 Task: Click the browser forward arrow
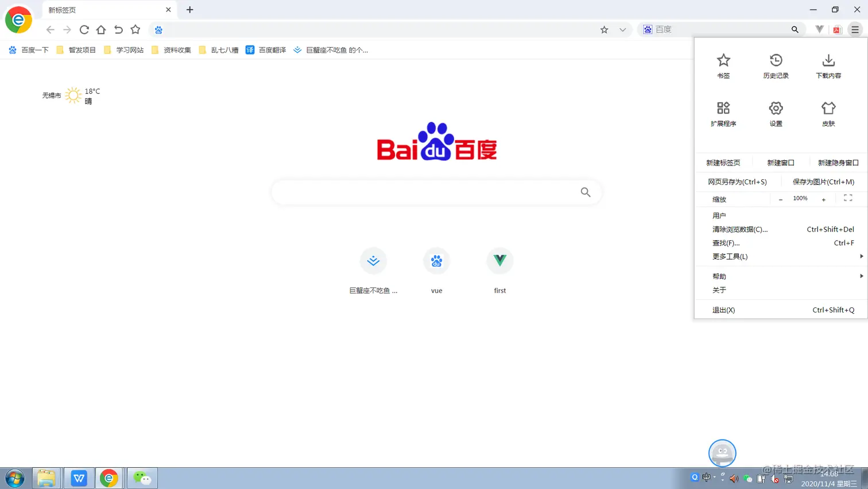pyautogui.click(x=67, y=30)
